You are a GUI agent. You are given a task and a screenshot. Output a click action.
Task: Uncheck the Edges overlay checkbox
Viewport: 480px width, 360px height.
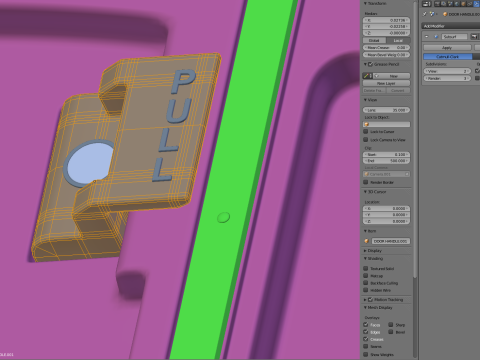366,332
